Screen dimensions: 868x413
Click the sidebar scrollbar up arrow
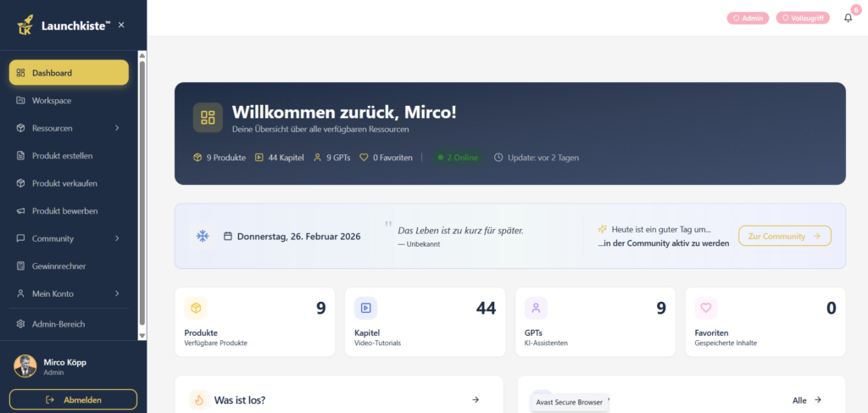pyautogui.click(x=142, y=56)
